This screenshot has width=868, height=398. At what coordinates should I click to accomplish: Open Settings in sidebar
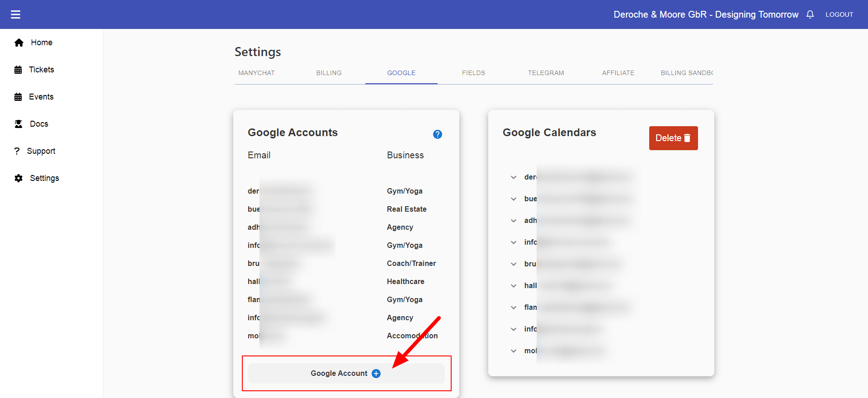44,178
